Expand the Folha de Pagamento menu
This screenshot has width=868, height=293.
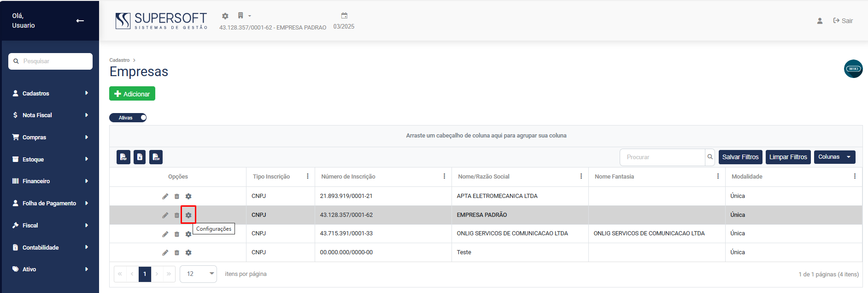click(x=50, y=203)
